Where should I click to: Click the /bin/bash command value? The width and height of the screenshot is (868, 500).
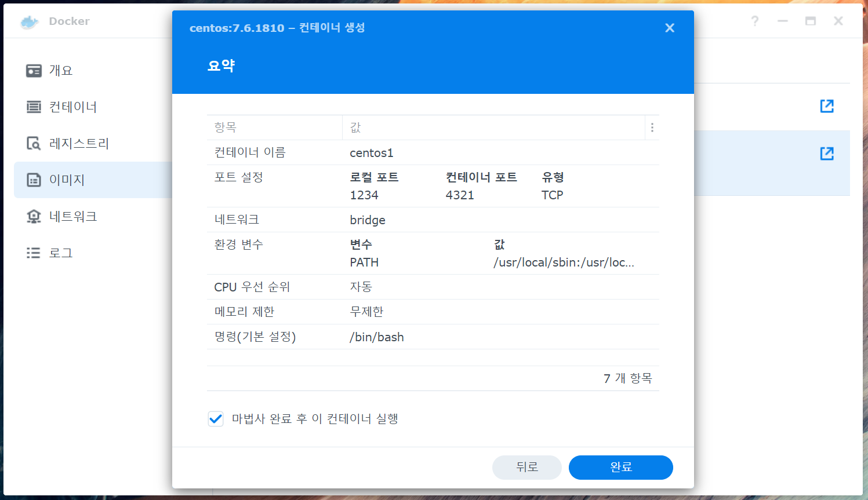point(377,337)
